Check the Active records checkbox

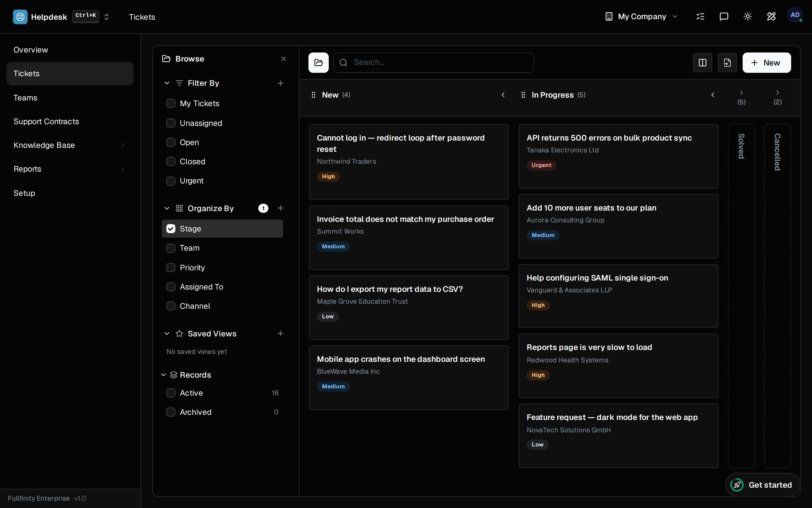pyautogui.click(x=171, y=393)
